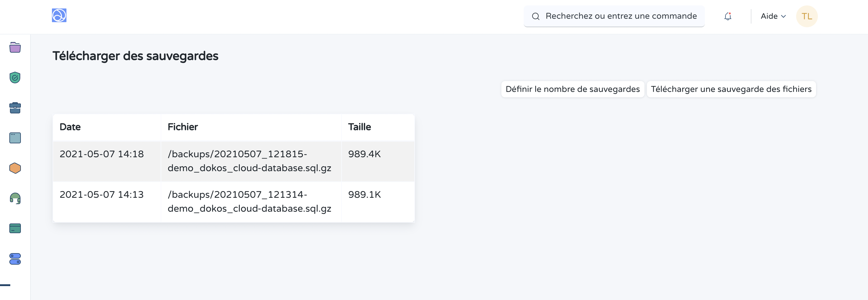
Task: Click the Date column header
Action: tap(70, 127)
